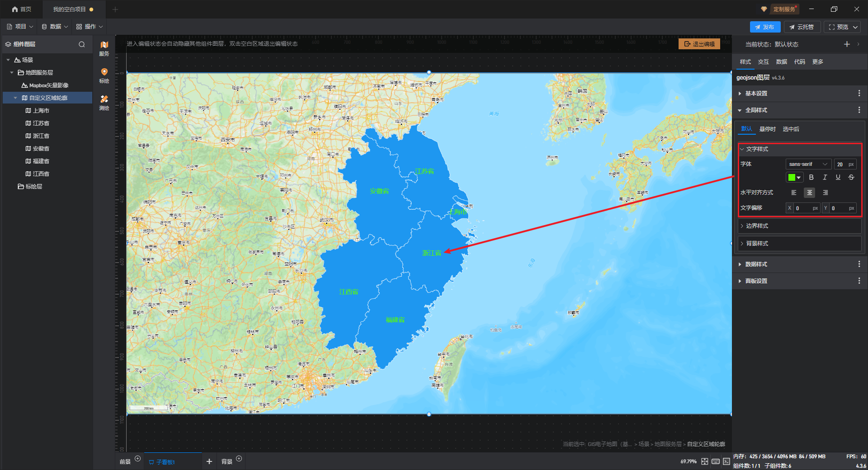Image resolution: width=868 pixels, height=470 pixels.
Task: Edit the font size field
Action: (x=845, y=164)
